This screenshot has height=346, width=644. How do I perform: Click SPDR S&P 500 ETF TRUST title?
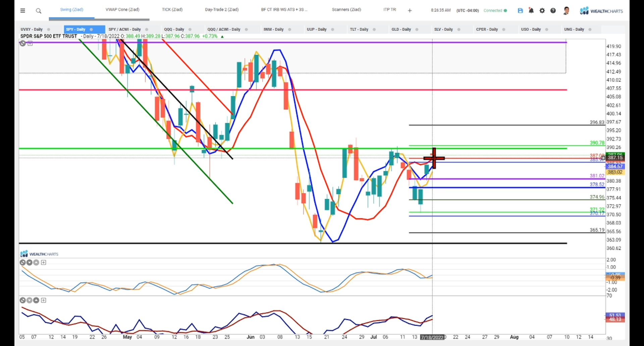tap(49, 36)
